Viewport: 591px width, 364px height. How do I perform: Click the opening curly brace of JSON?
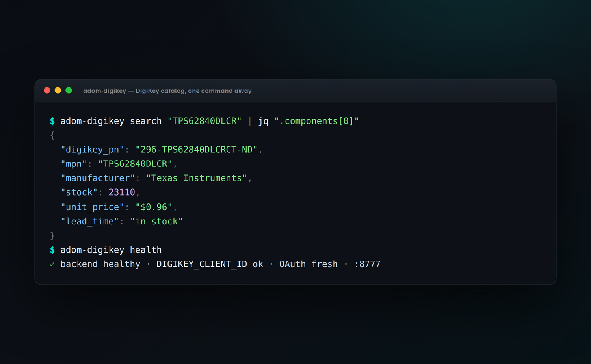(x=52, y=135)
